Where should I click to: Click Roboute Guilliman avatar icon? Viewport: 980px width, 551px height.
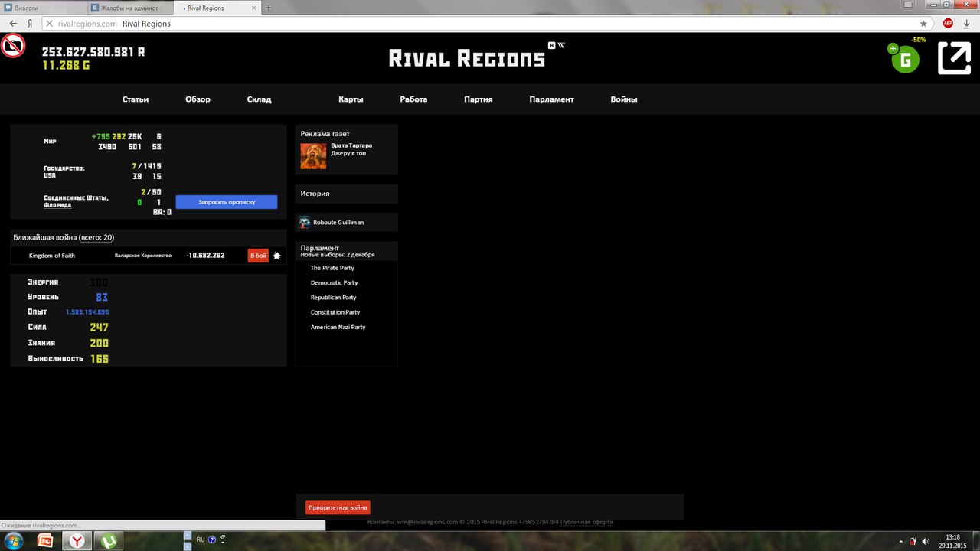pyautogui.click(x=305, y=222)
